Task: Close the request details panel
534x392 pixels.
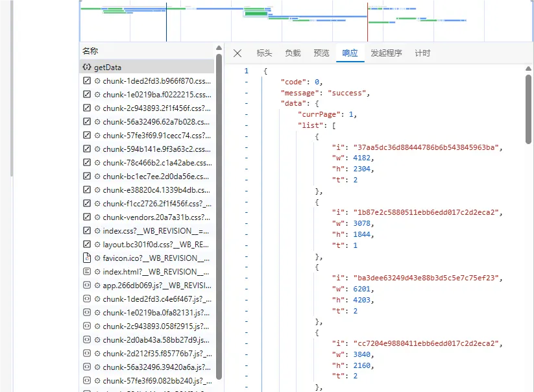Action: (237, 53)
